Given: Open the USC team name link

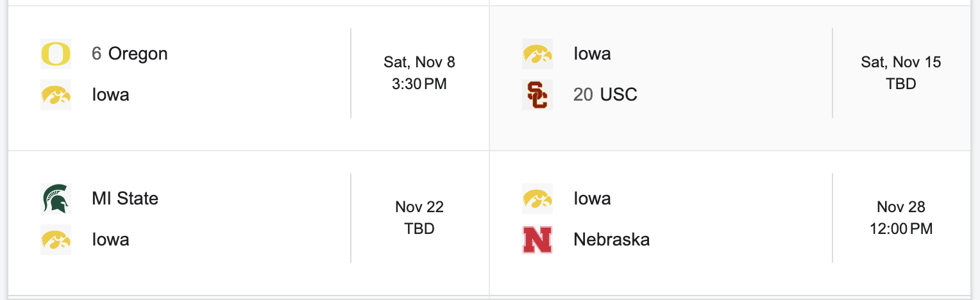Looking at the screenshot, I should (x=618, y=95).
